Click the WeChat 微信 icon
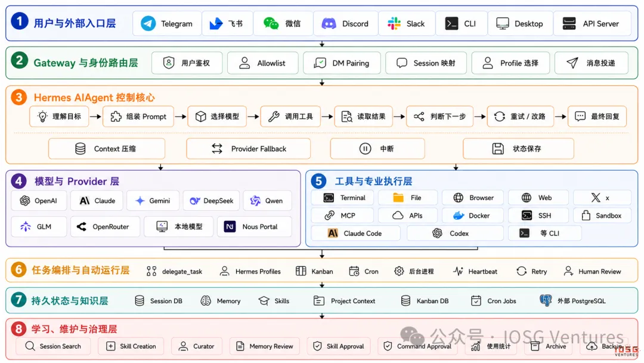The height and width of the screenshot is (363, 644). click(271, 23)
